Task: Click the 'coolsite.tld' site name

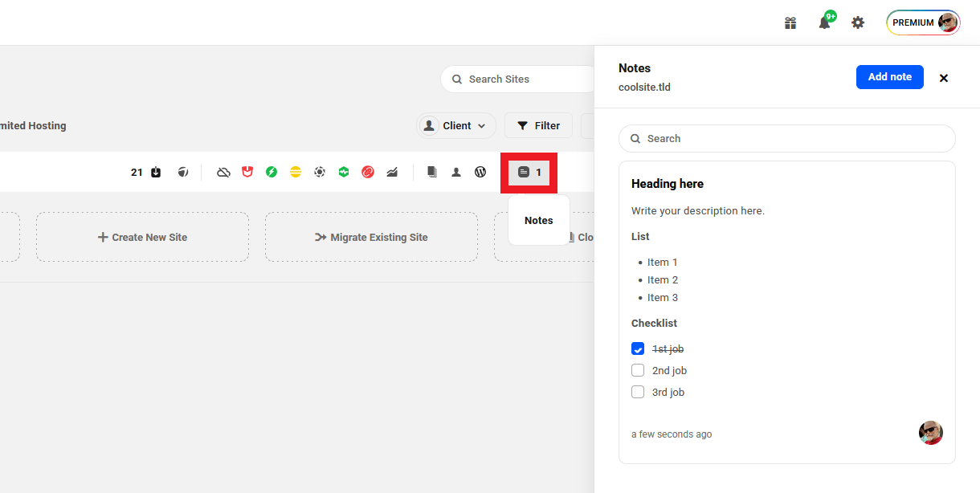Action: pos(644,87)
